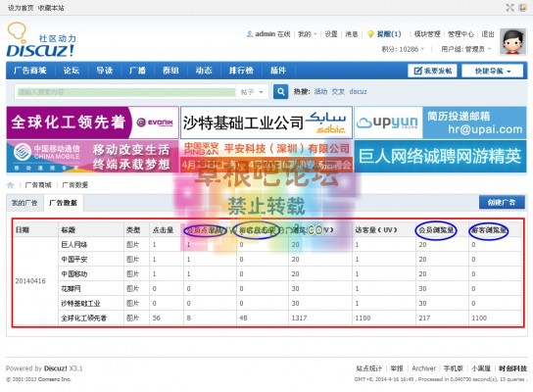Screen dimensions: 533x392
Task: Click the Discuz! logo
Action: pos(41,40)
